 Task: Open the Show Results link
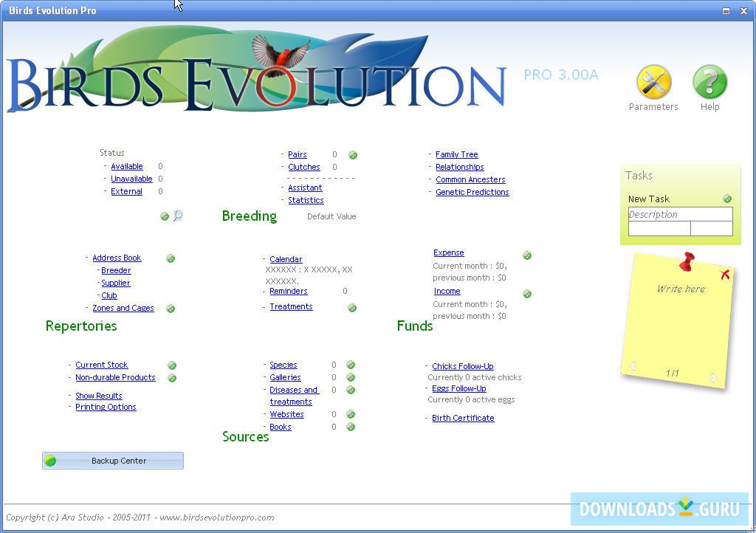99,396
